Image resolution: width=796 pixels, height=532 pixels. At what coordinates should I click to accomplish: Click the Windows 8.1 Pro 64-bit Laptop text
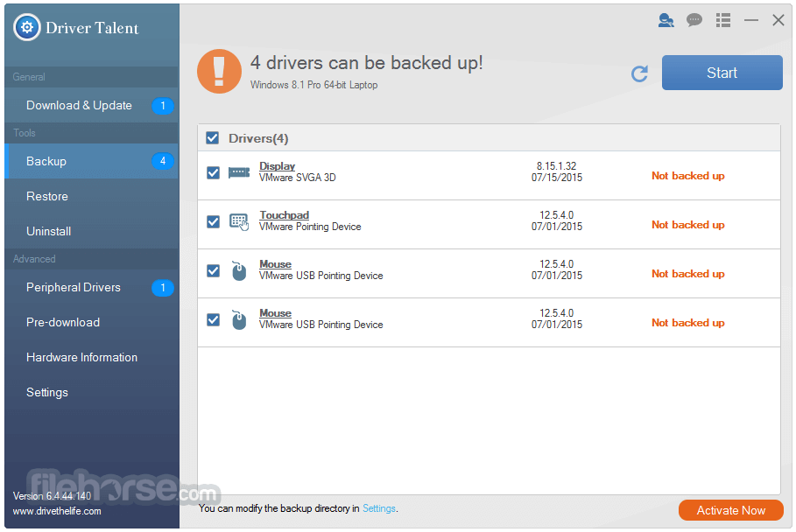pos(313,85)
